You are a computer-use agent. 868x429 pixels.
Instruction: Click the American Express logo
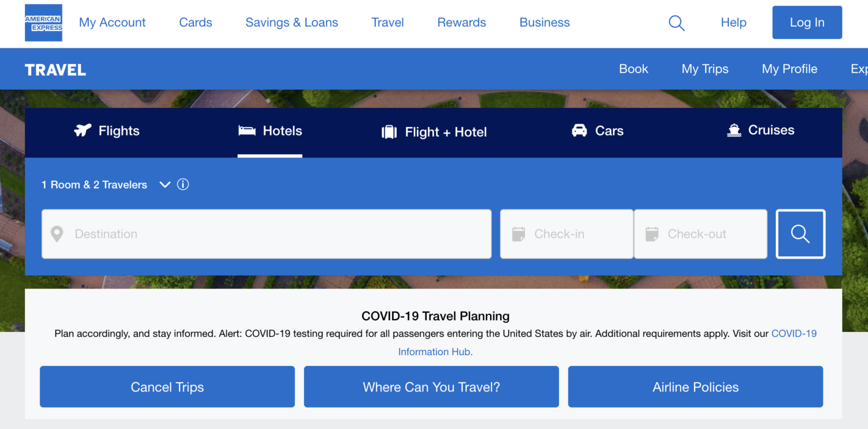43,23
